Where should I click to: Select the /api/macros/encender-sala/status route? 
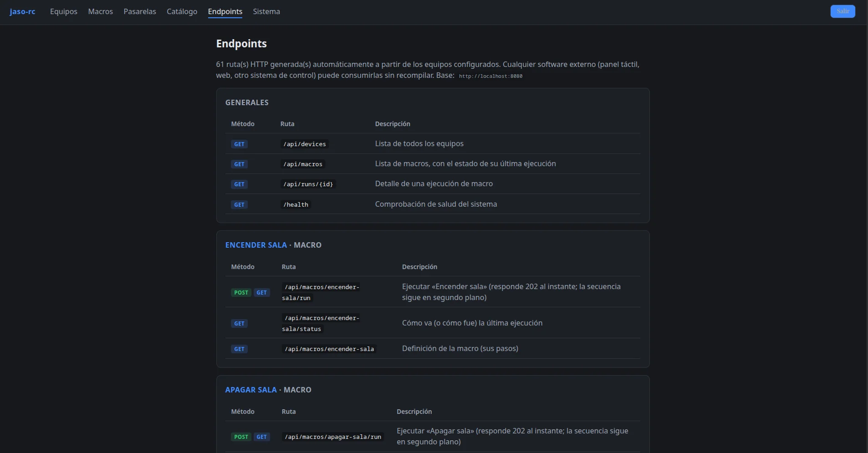pos(322,323)
